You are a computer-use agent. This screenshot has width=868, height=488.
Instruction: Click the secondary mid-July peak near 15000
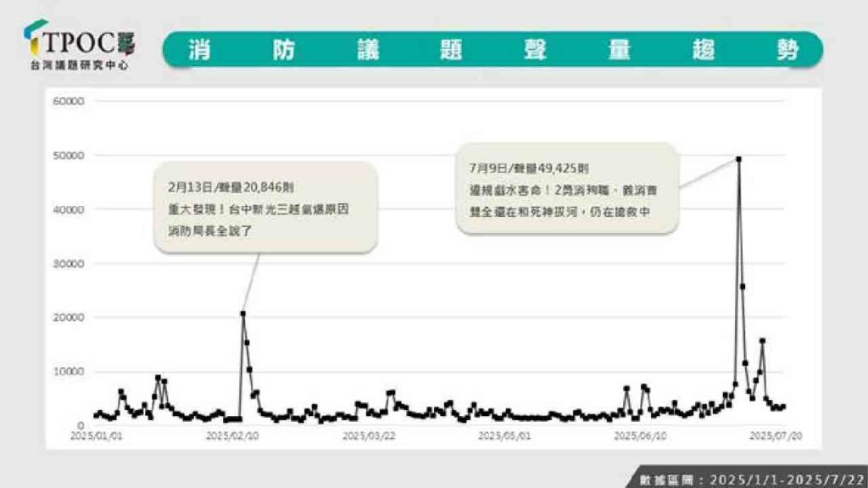(x=762, y=341)
